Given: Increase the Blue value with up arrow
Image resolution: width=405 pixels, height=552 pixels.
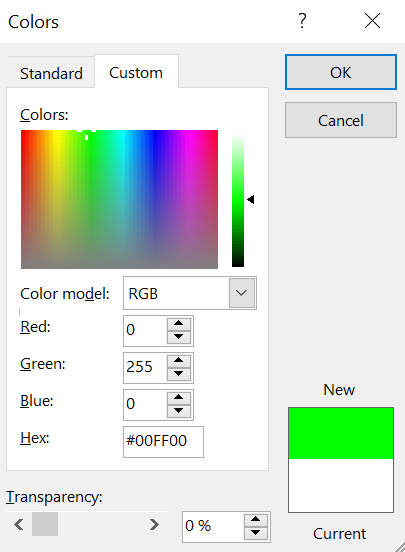Looking at the screenshot, I should coord(179,398).
